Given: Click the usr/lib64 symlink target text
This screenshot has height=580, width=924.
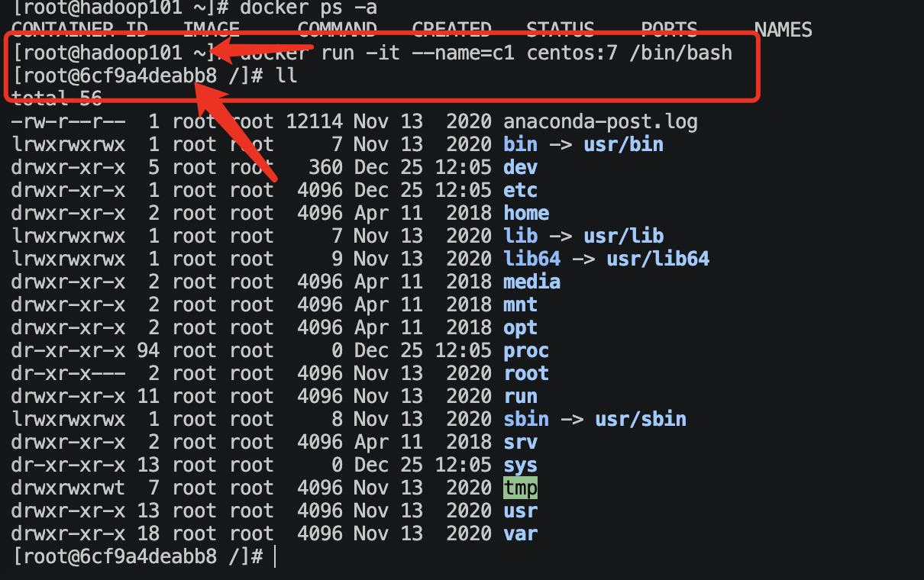Looking at the screenshot, I should click(657, 259).
